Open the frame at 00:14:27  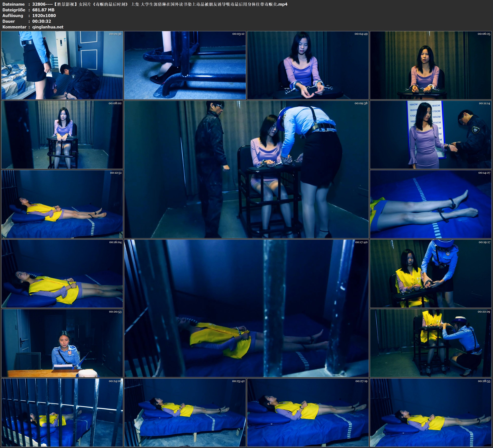[x=431, y=204]
